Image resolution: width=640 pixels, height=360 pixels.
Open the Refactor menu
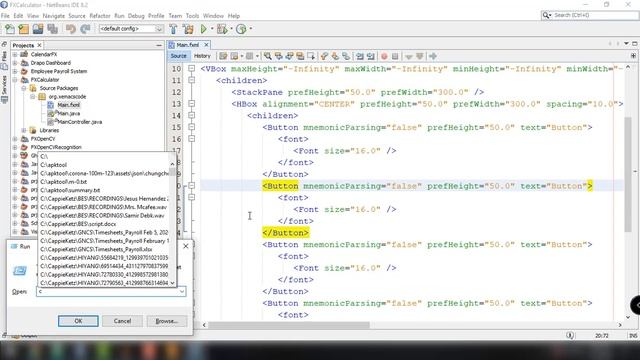coord(100,16)
